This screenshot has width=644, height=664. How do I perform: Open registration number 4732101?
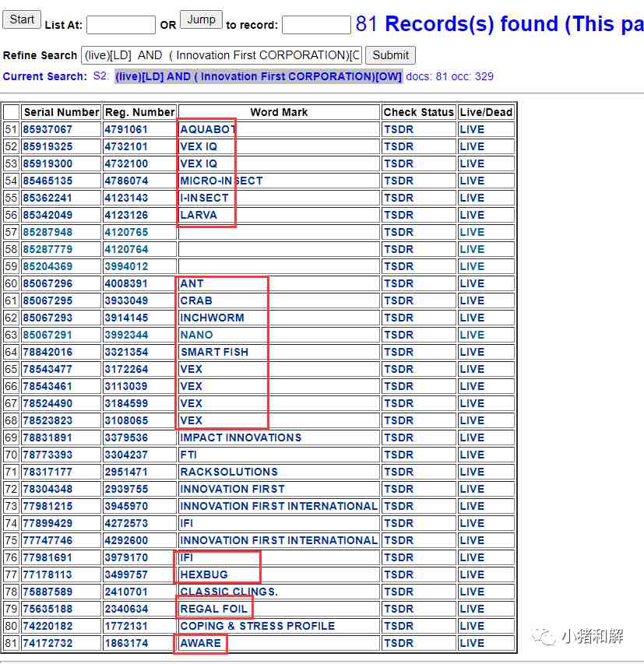126,146
